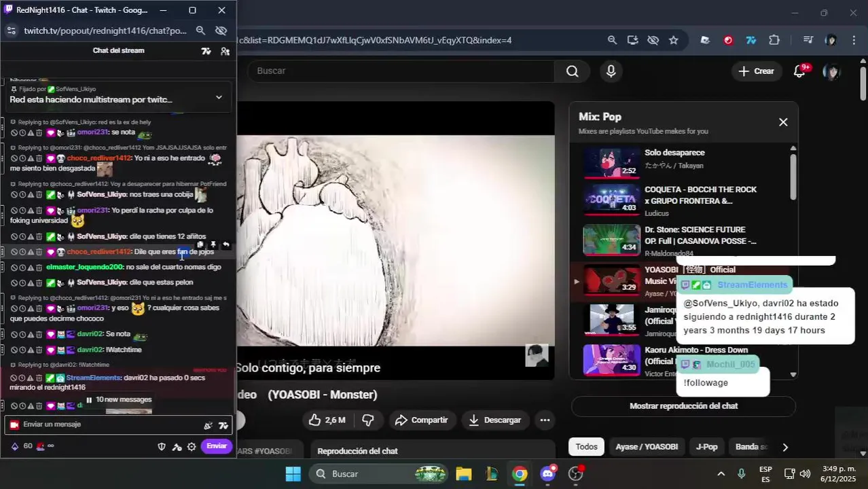
Task: Open emote picker in chat input
Action: point(208,426)
